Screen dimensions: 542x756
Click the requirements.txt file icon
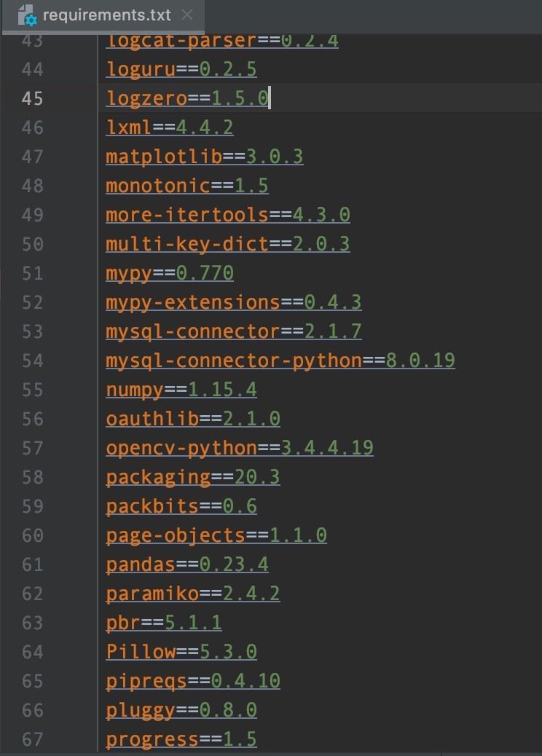(x=26, y=15)
